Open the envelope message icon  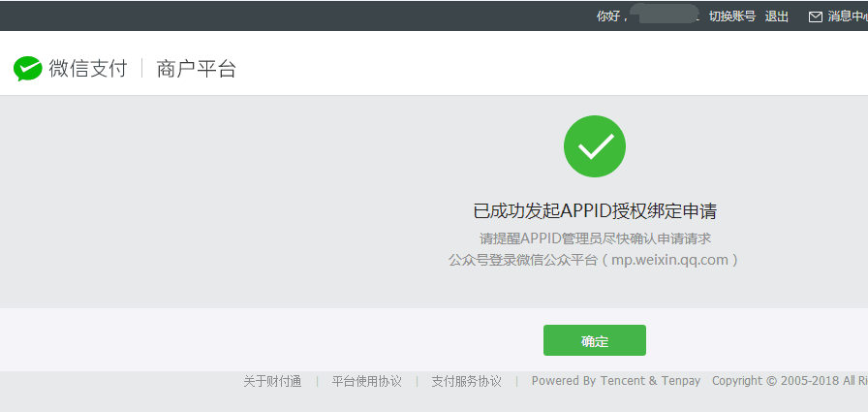click(815, 16)
